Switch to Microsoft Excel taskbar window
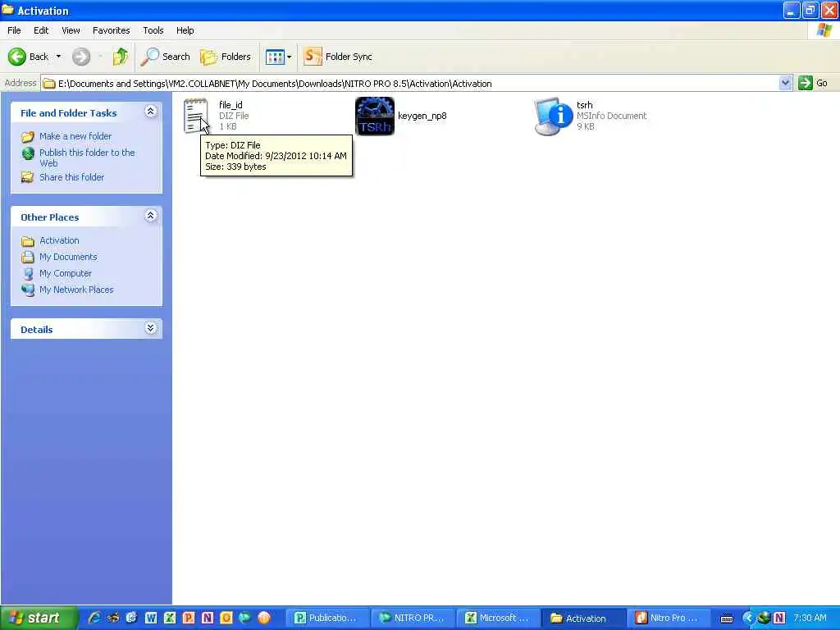840x630 pixels. [498, 618]
